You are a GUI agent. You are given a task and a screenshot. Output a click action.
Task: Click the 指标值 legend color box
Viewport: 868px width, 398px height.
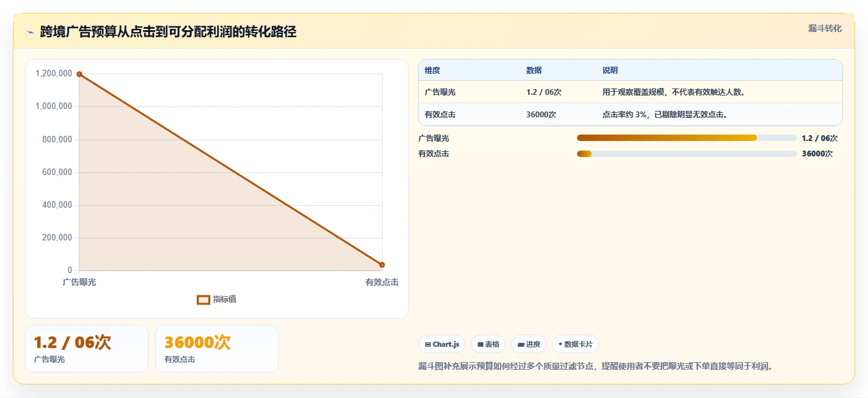(x=203, y=299)
